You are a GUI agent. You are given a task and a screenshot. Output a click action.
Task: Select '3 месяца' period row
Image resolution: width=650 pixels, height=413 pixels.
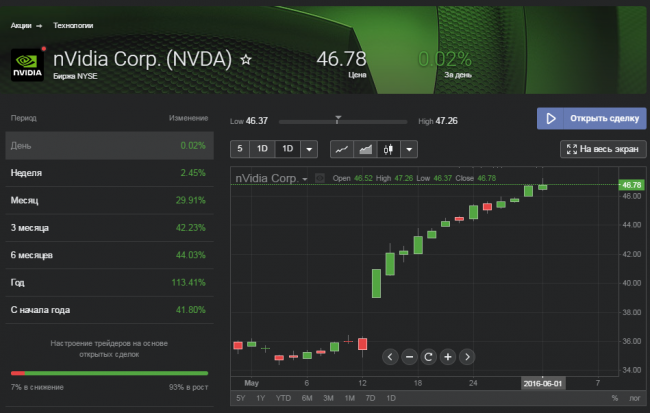(109, 228)
